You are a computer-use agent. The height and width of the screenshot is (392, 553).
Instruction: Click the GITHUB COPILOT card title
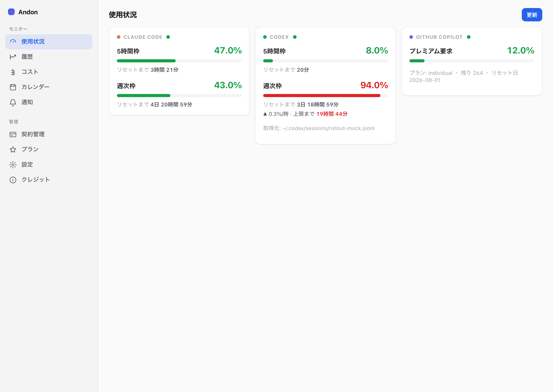coord(439,37)
